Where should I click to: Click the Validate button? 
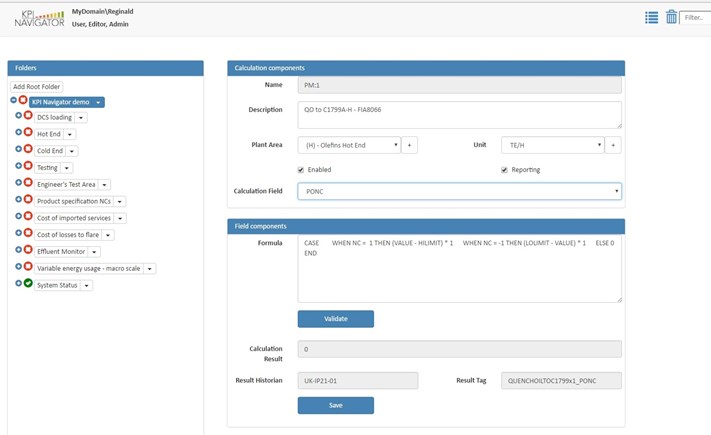pyautogui.click(x=336, y=319)
